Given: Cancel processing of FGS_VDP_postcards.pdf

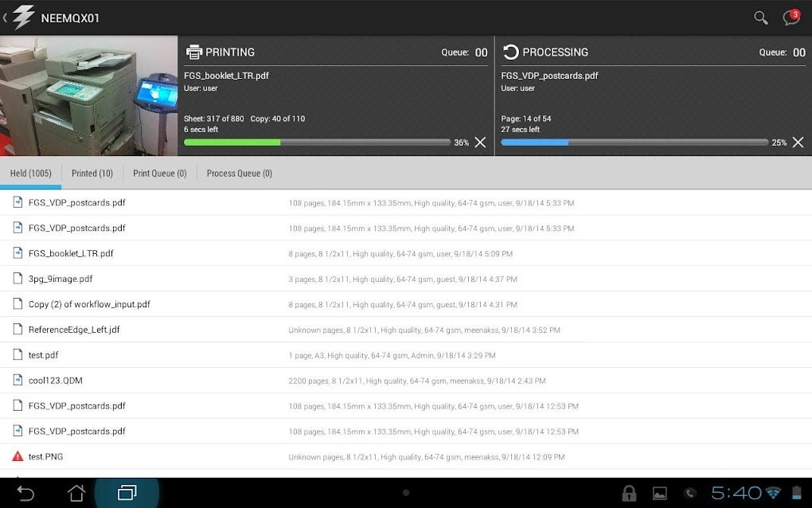Looking at the screenshot, I should 798,143.
